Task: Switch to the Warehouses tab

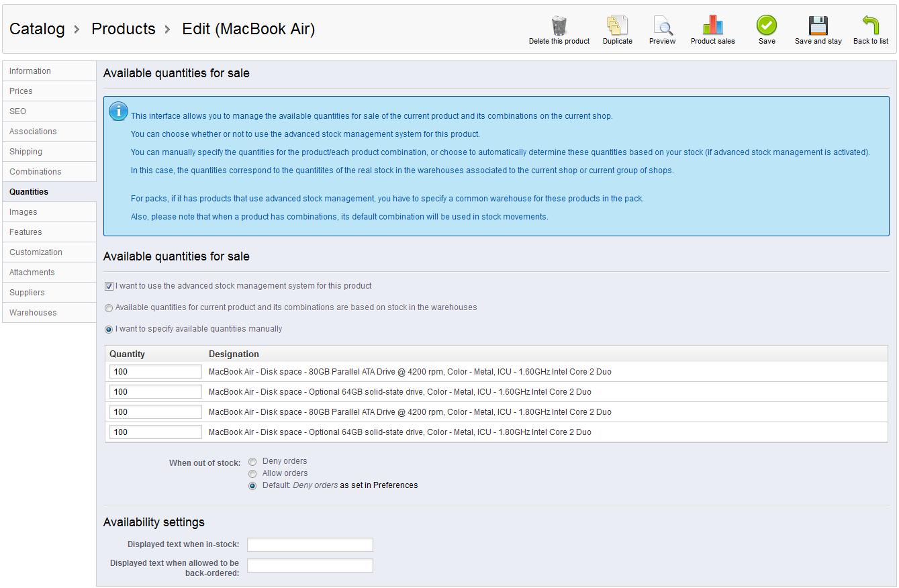Action: tap(33, 313)
